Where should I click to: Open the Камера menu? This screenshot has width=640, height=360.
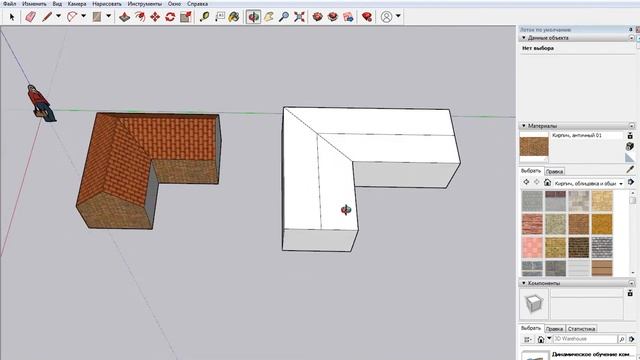click(77, 4)
